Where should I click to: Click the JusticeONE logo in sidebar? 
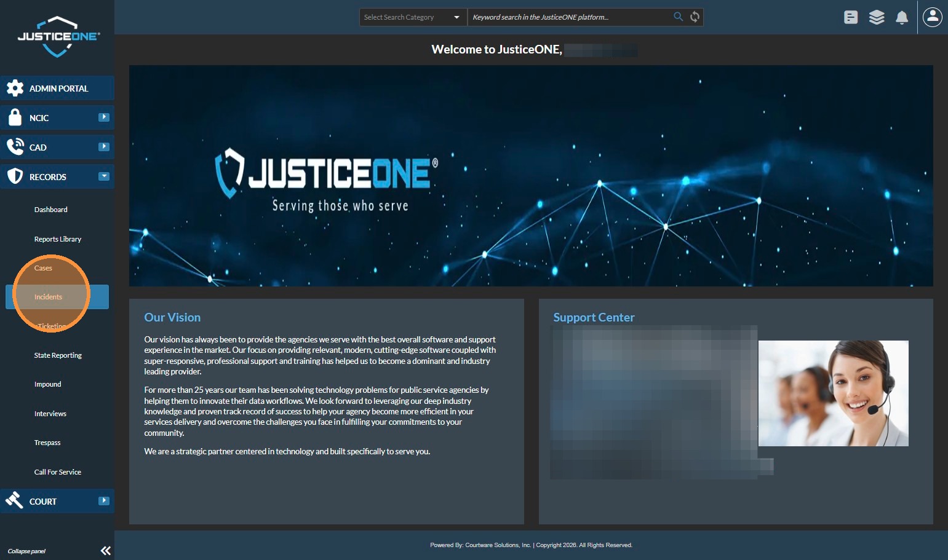click(58, 37)
